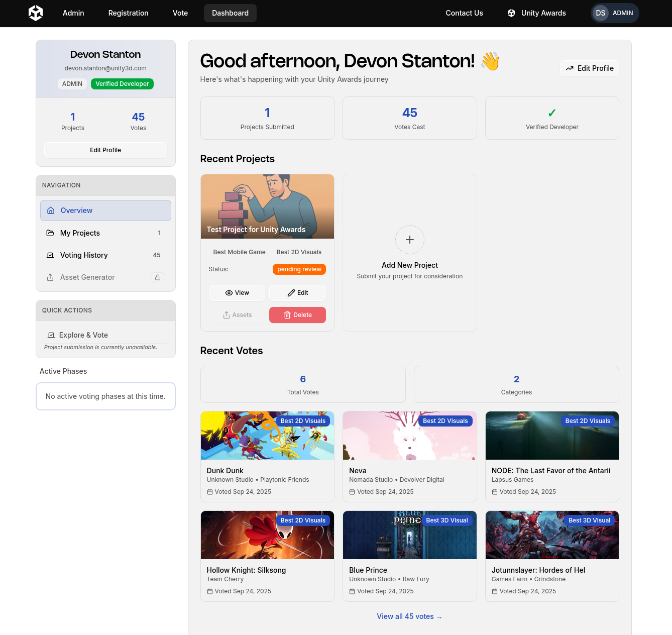Open the Vote page in navbar

180,13
